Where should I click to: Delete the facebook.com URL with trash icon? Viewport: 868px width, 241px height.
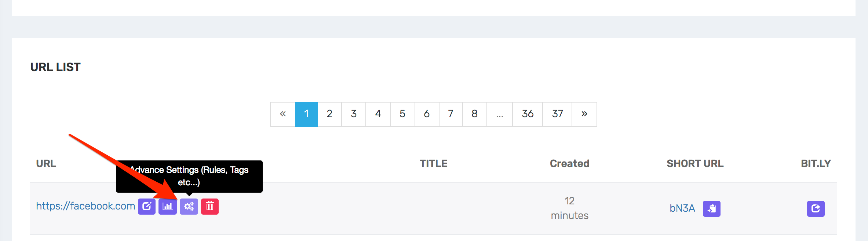click(x=210, y=207)
